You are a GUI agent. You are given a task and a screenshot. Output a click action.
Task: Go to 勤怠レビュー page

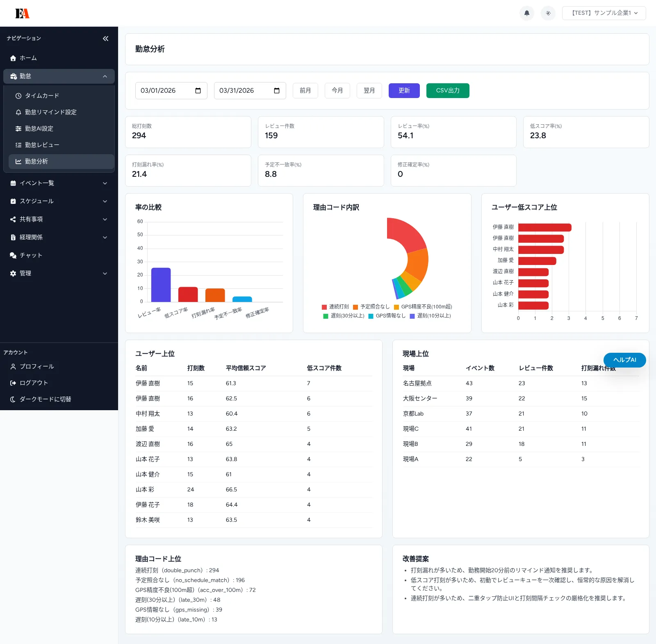42,145
